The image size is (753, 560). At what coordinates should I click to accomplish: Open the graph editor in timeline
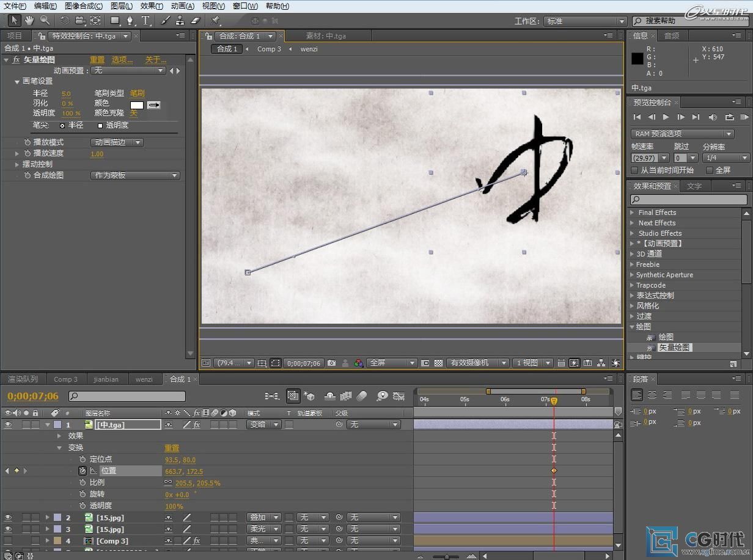(399, 396)
